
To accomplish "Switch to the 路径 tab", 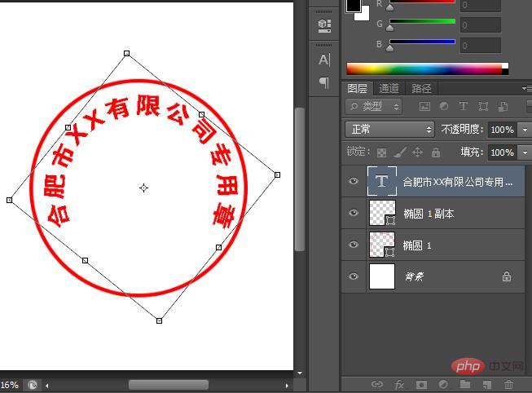I will (x=421, y=89).
